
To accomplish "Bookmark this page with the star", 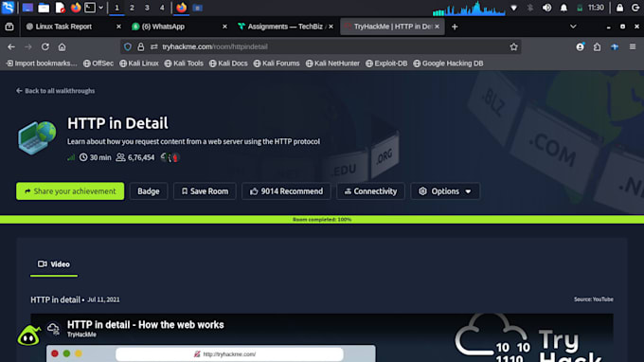I will [514, 46].
